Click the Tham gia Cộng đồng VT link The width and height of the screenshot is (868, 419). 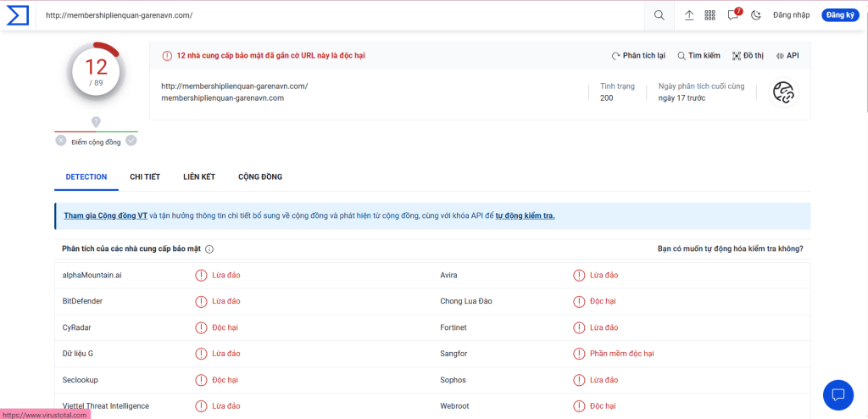pos(106,215)
